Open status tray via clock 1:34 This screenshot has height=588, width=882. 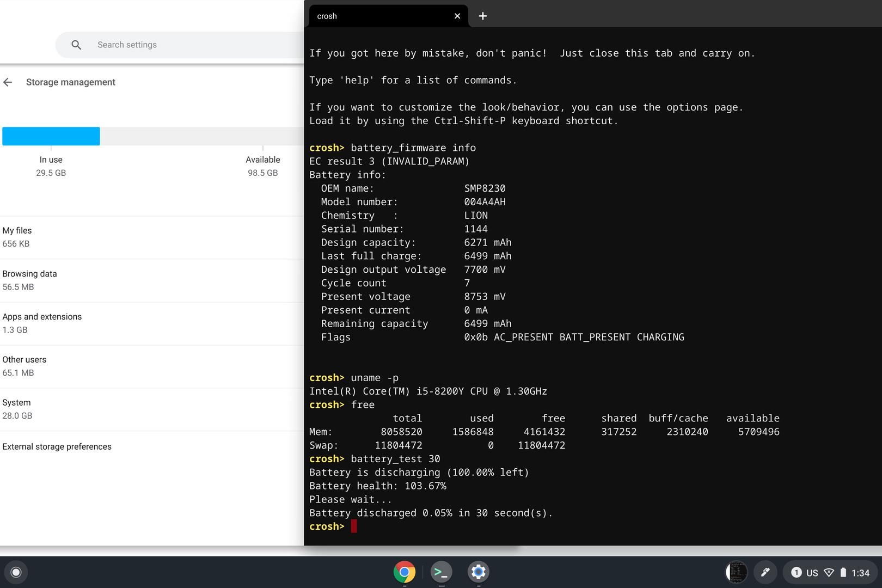pyautogui.click(x=860, y=573)
